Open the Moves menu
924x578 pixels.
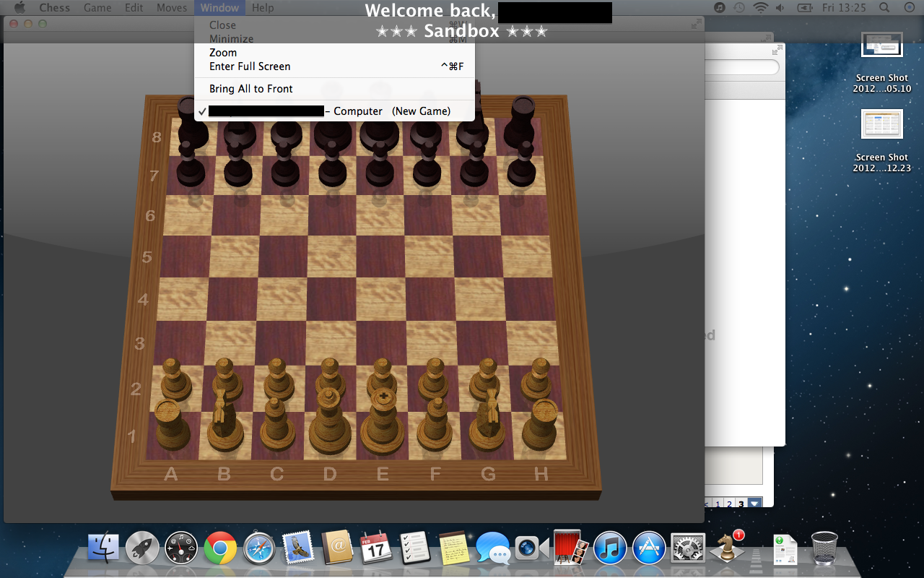tap(172, 8)
